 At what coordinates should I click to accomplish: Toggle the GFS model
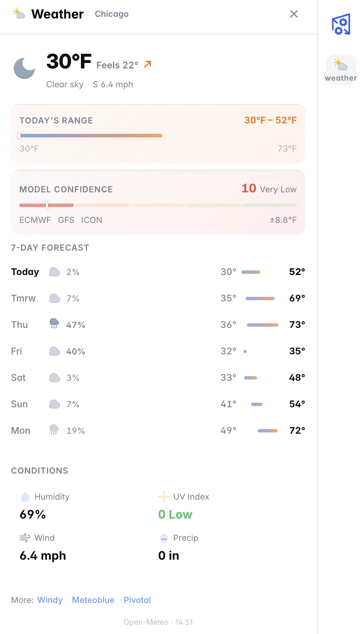66,220
